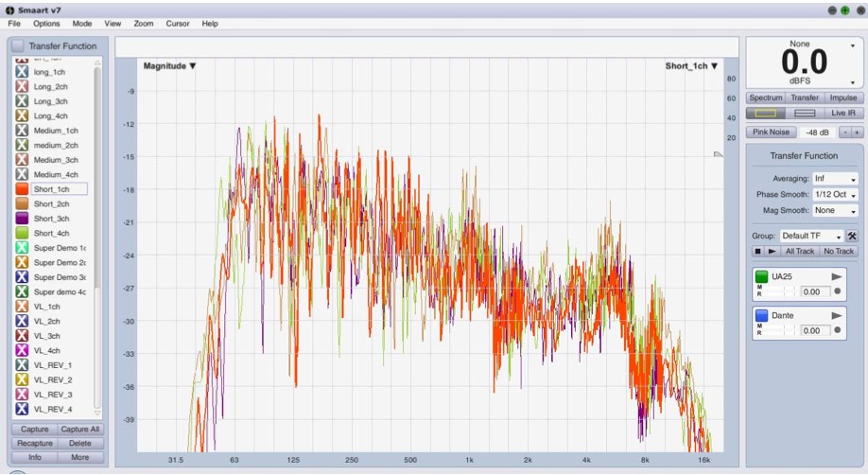
Task: Click the purple color swatch of Short_3ch
Action: [22, 219]
